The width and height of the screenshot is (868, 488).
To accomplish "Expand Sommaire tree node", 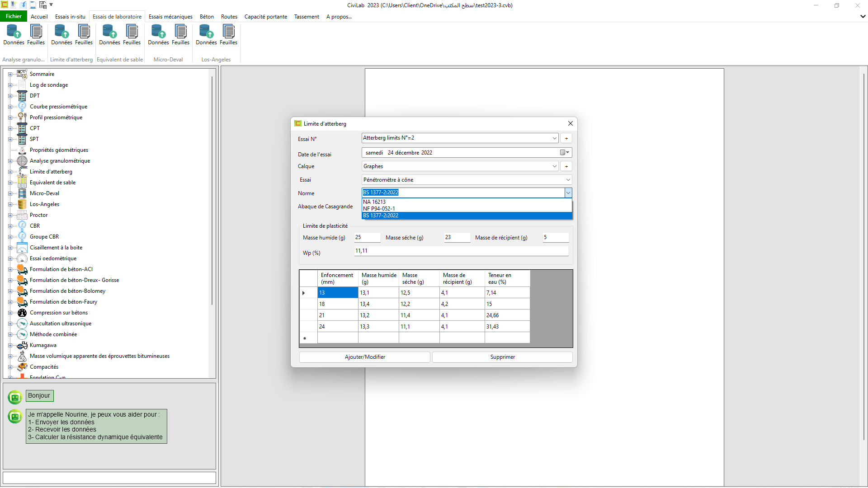I will point(10,74).
